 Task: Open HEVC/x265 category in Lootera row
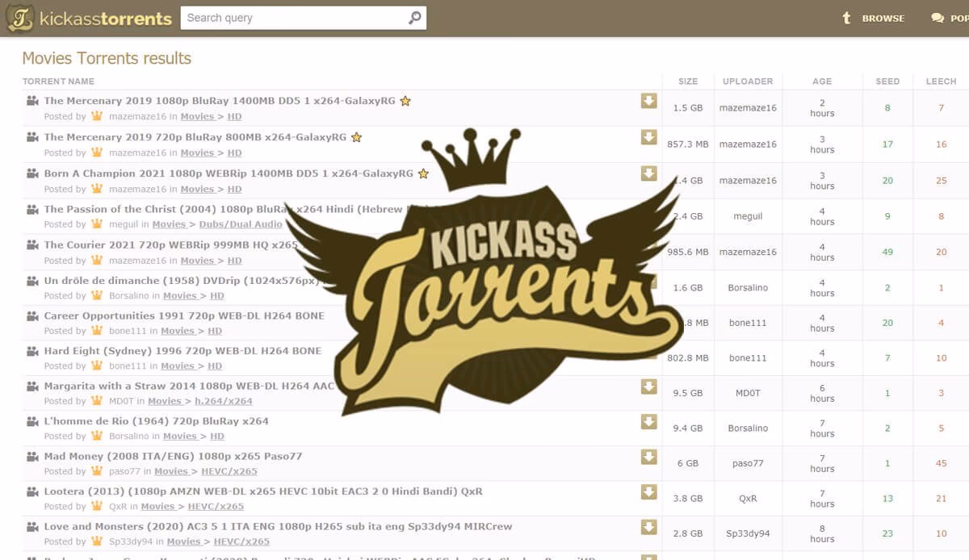[x=216, y=507]
